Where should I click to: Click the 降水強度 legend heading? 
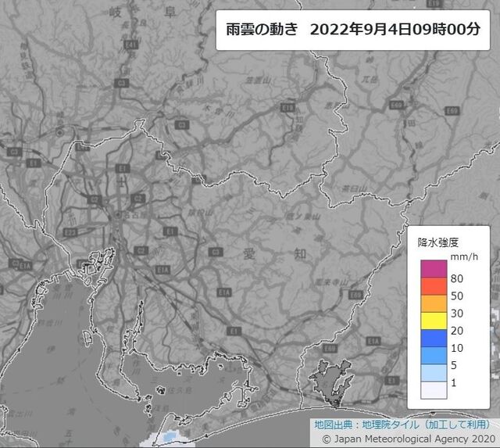coord(437,242)
